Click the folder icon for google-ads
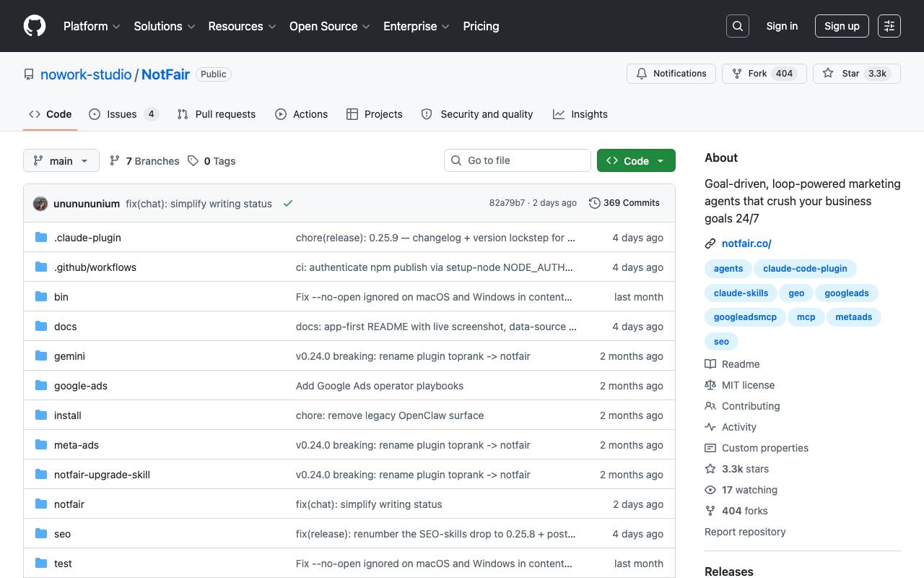 [41, 386]
